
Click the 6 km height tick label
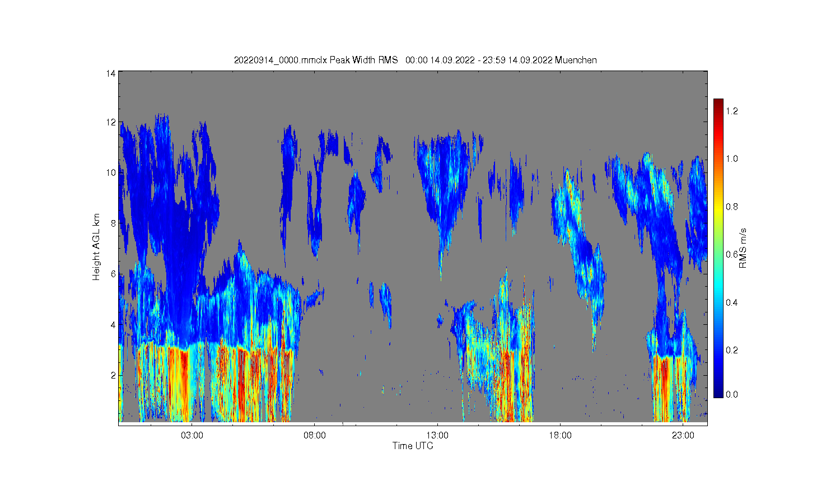(x=113, y=274)
